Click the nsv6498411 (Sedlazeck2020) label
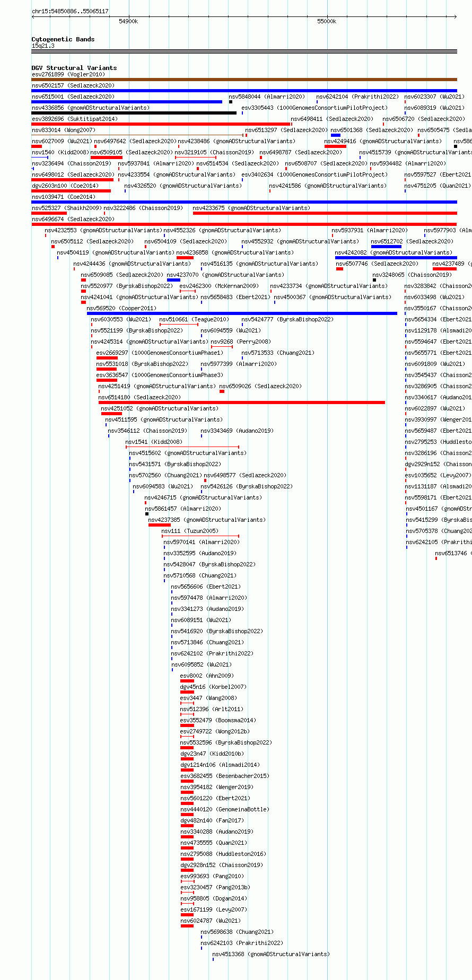The width and height of the screenshot is (472, 980). (332, 119)
